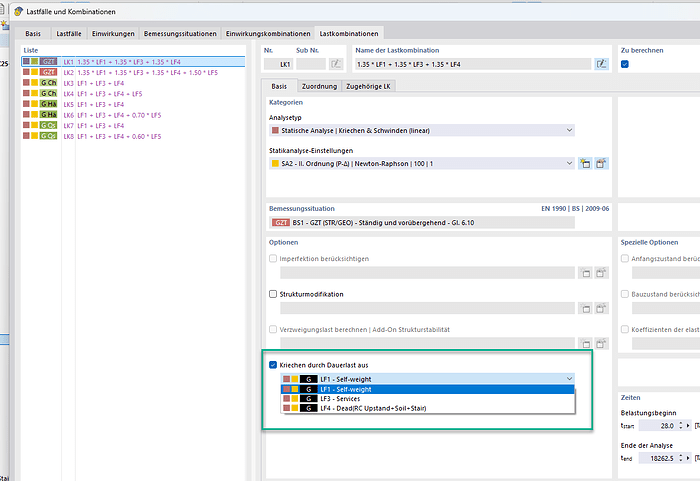Select LK2 combination with 1.50 * LF5

(x=133, y=72)
